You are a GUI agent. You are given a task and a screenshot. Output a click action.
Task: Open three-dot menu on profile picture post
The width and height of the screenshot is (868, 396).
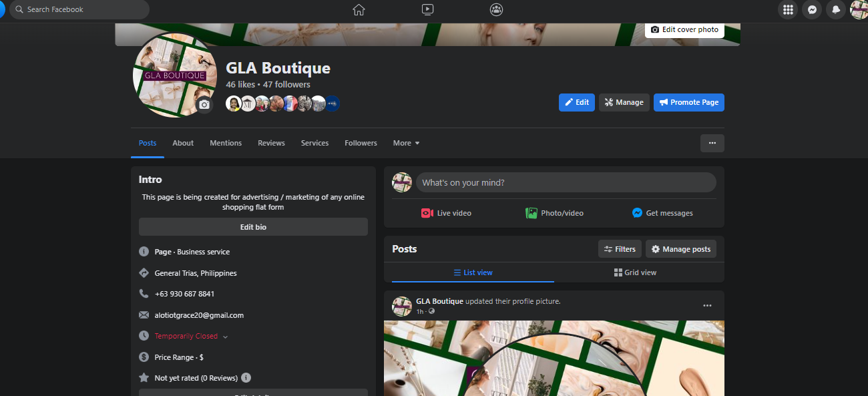[707, 306]
